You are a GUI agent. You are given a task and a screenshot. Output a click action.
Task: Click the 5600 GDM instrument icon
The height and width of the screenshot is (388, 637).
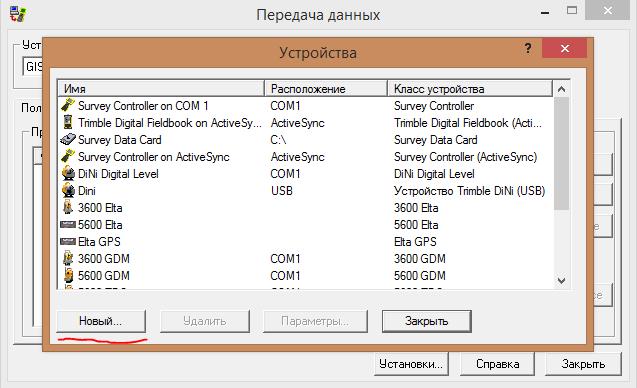click(x=68, y=275)
